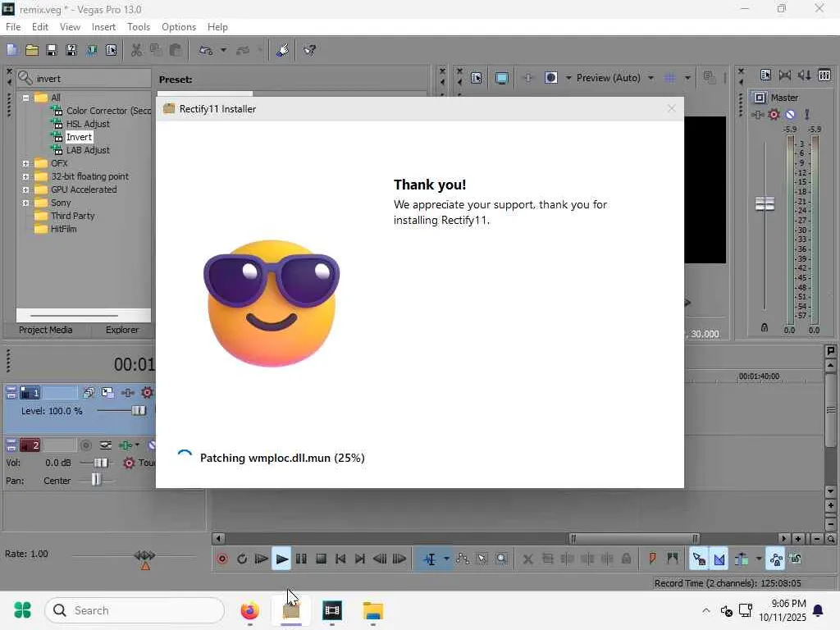The image size is (840, 630).
Task: Select the Zoom Edit tool magnifier
Action: pos(501,559)
